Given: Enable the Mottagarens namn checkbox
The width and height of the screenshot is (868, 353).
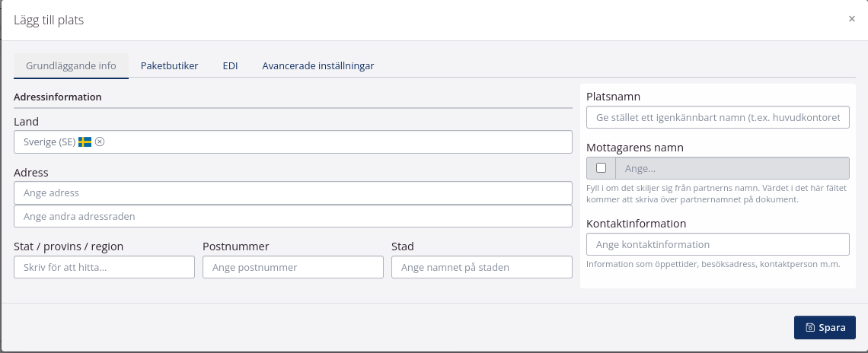Looking at the screenshot, I should [601, 168].
